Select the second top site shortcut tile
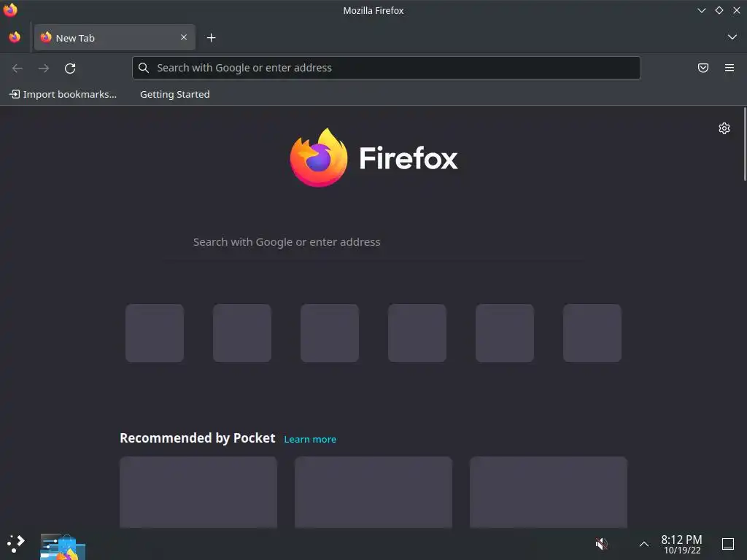 242,333
